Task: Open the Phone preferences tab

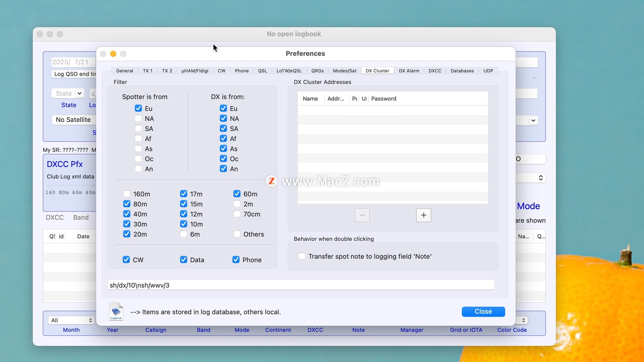Action: pyautogui.click(x=241, y=71)
